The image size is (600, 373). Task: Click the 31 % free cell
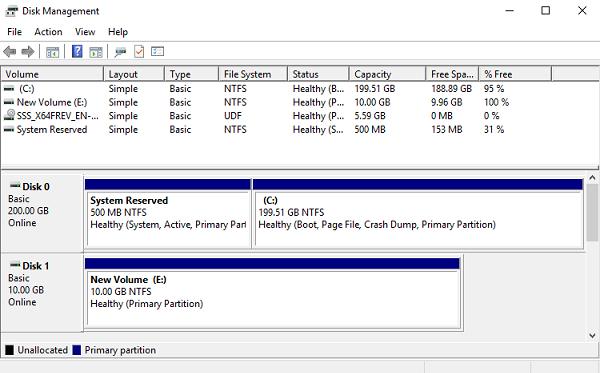494,130
